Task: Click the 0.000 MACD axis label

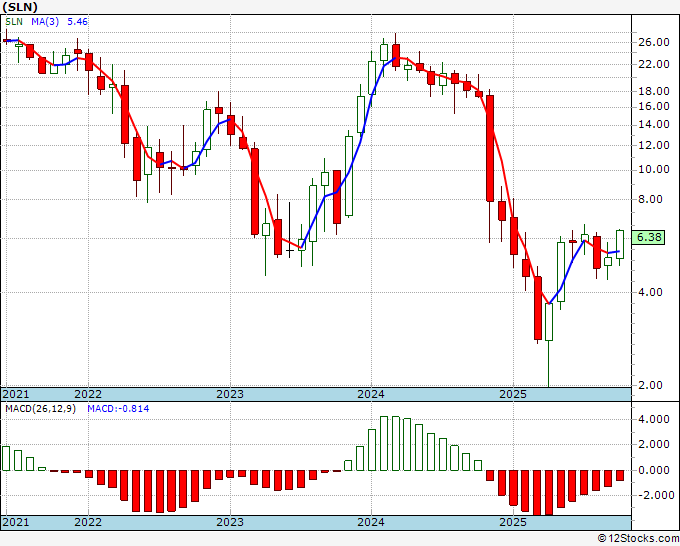Action: click(654, 470)
